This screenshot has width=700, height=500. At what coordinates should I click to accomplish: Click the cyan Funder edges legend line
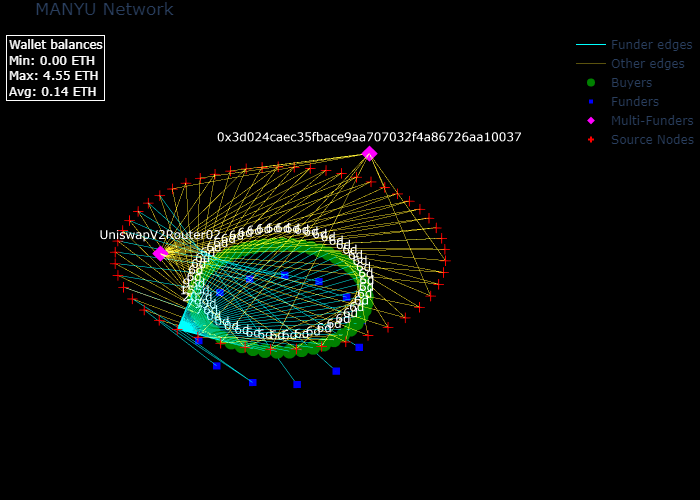591,45
